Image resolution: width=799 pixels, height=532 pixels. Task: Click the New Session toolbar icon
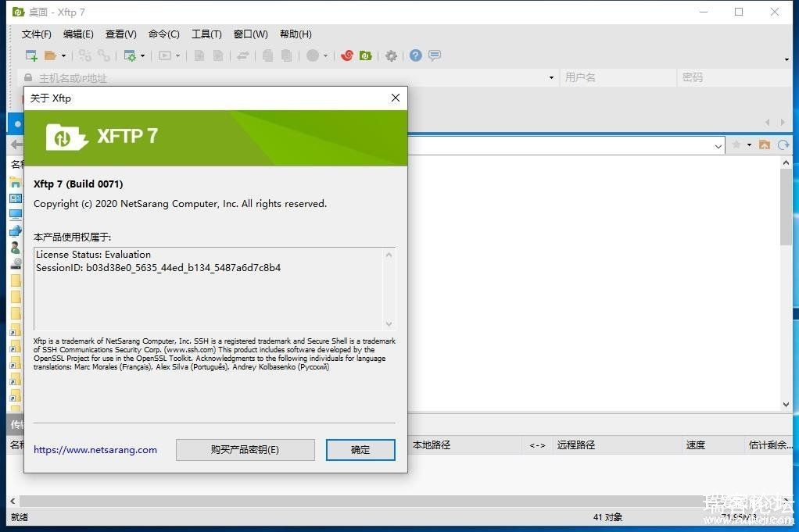point(31,55)
